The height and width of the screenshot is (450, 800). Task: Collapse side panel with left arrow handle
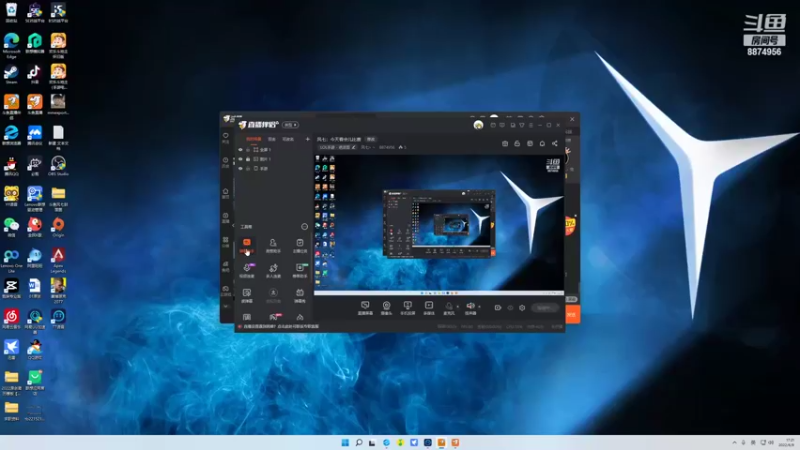click(233, 225)
